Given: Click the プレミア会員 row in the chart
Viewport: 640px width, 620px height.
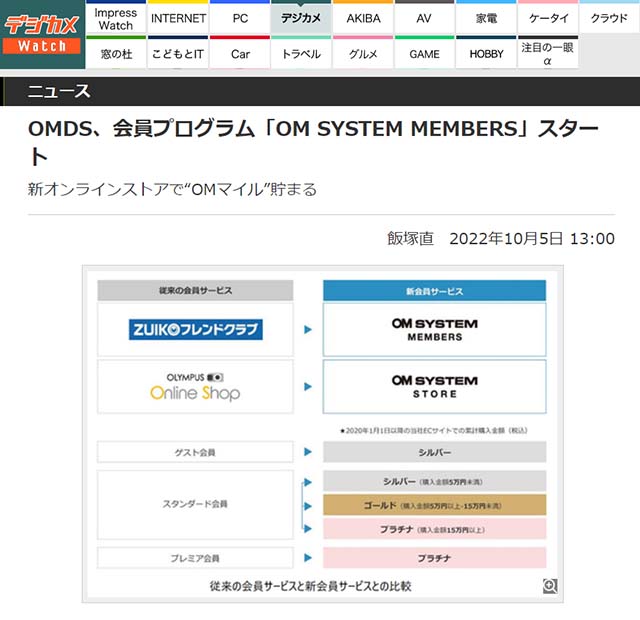Looking at the screenshot, I should click(x=195, y=558).
